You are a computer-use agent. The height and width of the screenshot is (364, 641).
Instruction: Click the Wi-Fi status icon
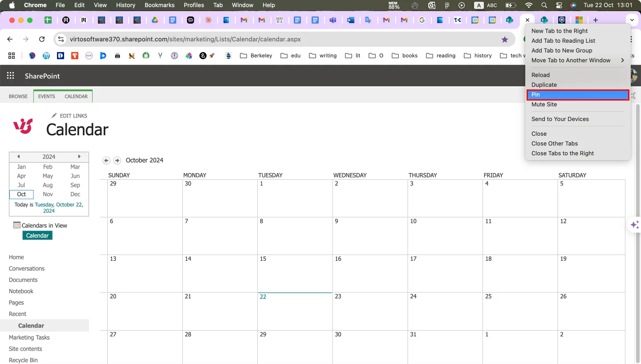click(529, 5)
